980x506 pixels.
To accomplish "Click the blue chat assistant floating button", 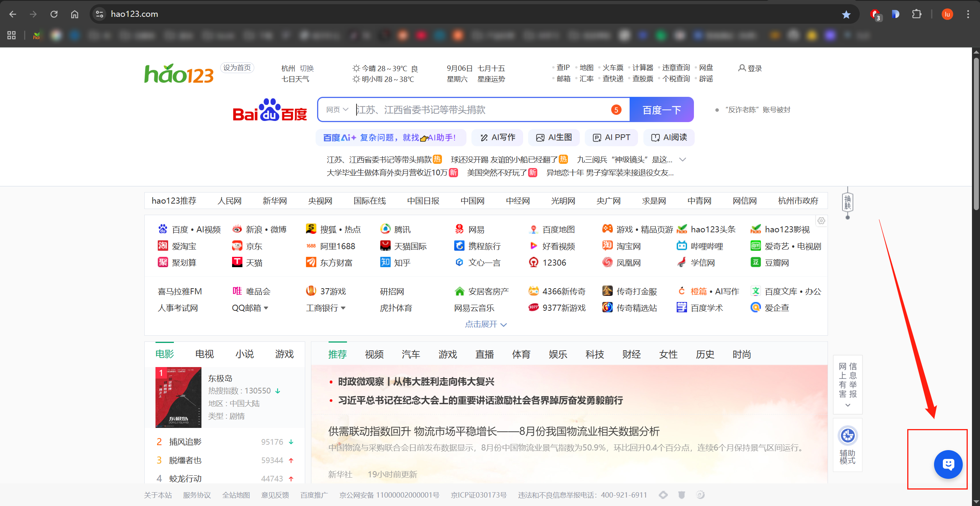I will (948, 464).
